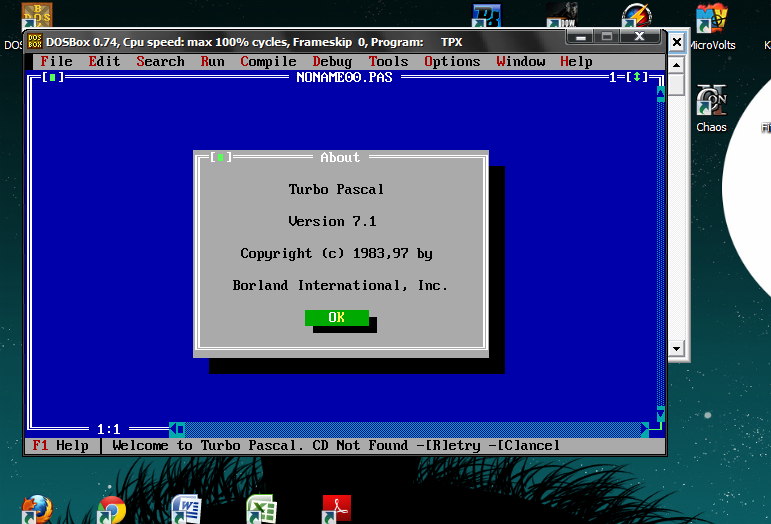Click the background window's scroll down arrow
The height and width of the screenshot is (524, 771).
tap(677, 349)
